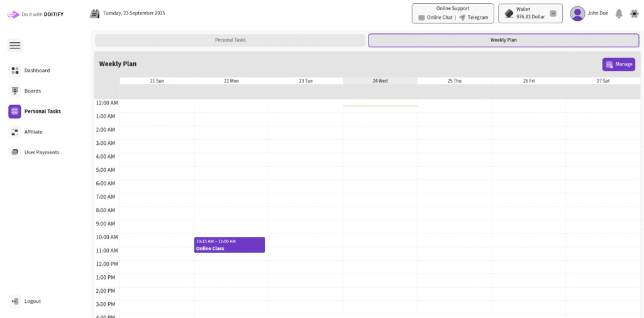Click the Boards presentation icon
Image resolution: width=644 pixels, height=318 pixels.
click(x=15, y=91)
